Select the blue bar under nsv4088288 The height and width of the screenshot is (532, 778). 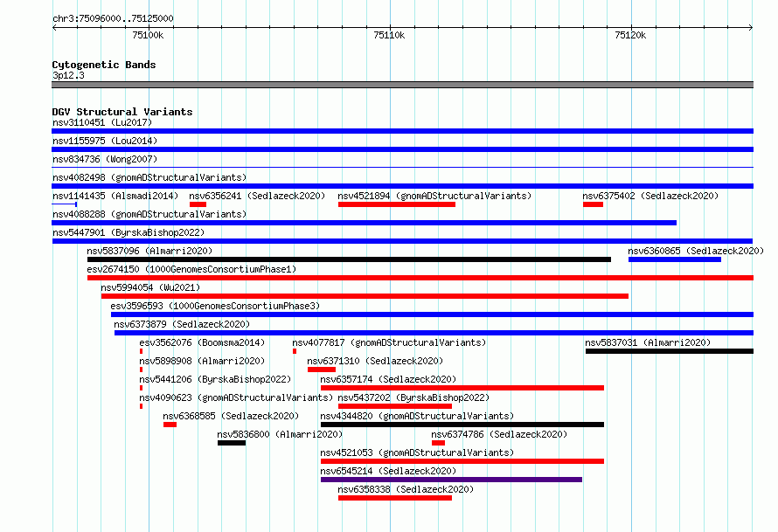pos(365,223)
